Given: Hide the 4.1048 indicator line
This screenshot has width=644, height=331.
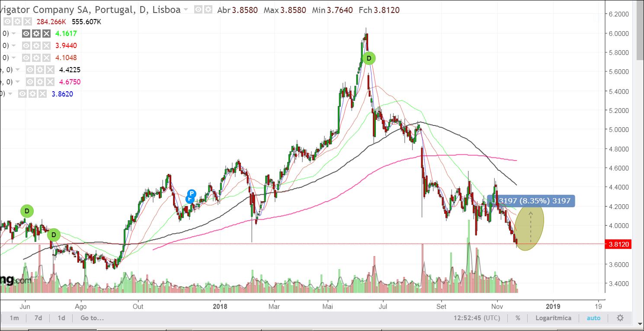Looking at the screenshot, I should pos(26,58).
